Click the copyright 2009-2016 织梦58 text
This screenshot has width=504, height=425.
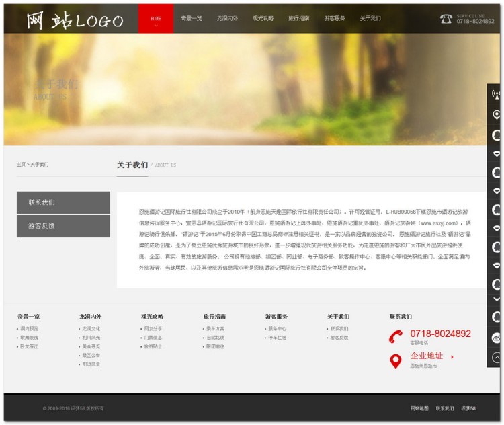click(73, 408)
